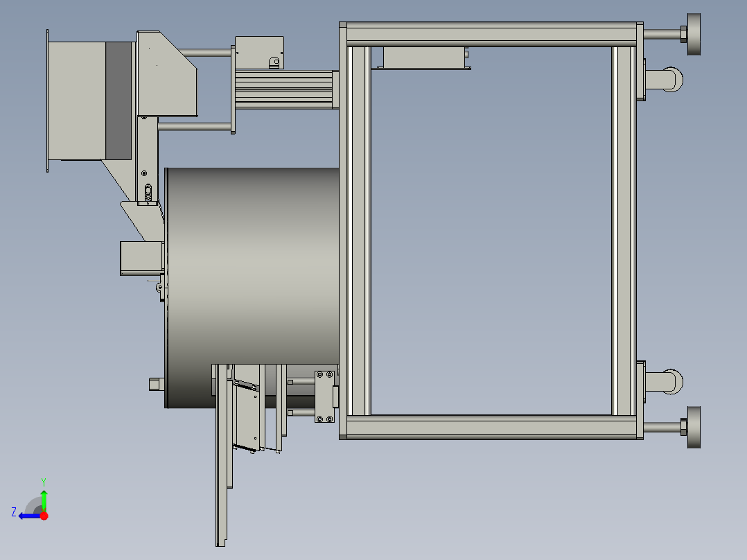
Task: Select the large cylindrical drum body
Action: click(x=252, y=288)
